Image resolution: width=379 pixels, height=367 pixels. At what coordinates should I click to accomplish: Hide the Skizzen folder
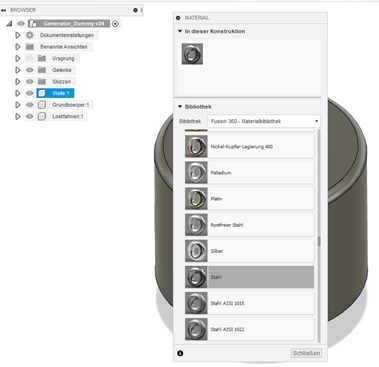[30, 82]
